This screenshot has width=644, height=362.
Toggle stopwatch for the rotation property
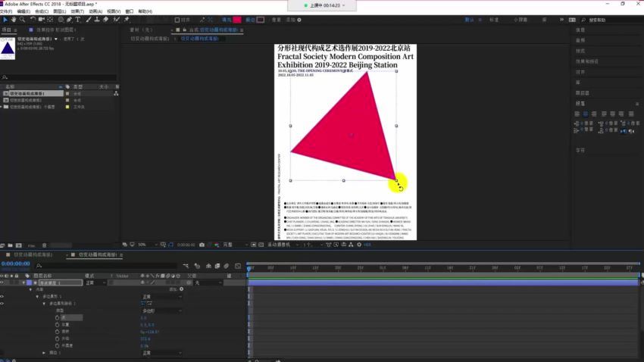click(x=57, y=332)
